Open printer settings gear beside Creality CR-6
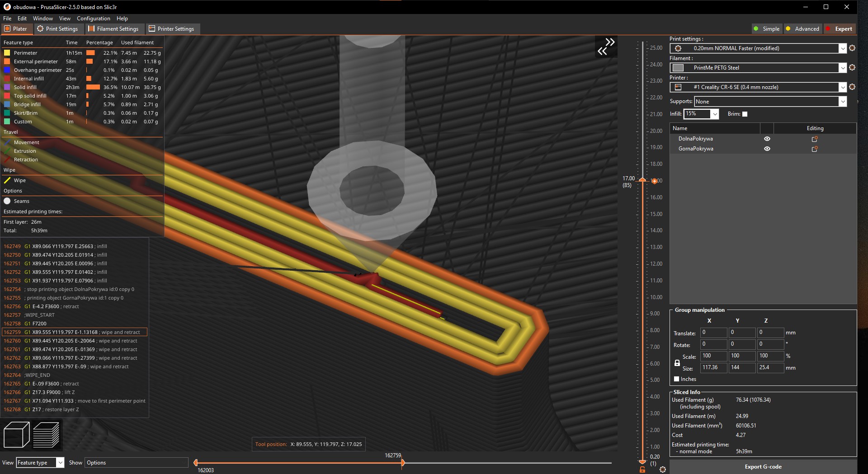Image resolution: width=868 pixels, height=474 pixels. pos(852,87)
